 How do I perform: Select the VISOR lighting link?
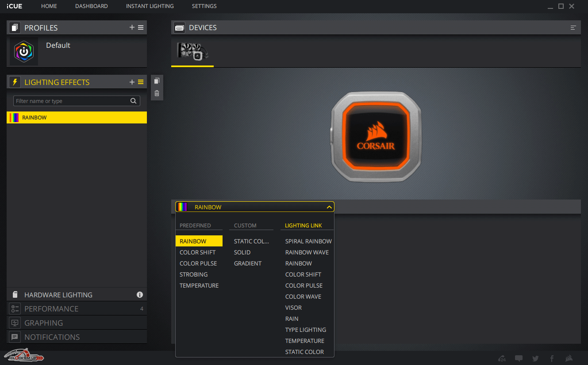pyautogui.click(x=293, y=307)
